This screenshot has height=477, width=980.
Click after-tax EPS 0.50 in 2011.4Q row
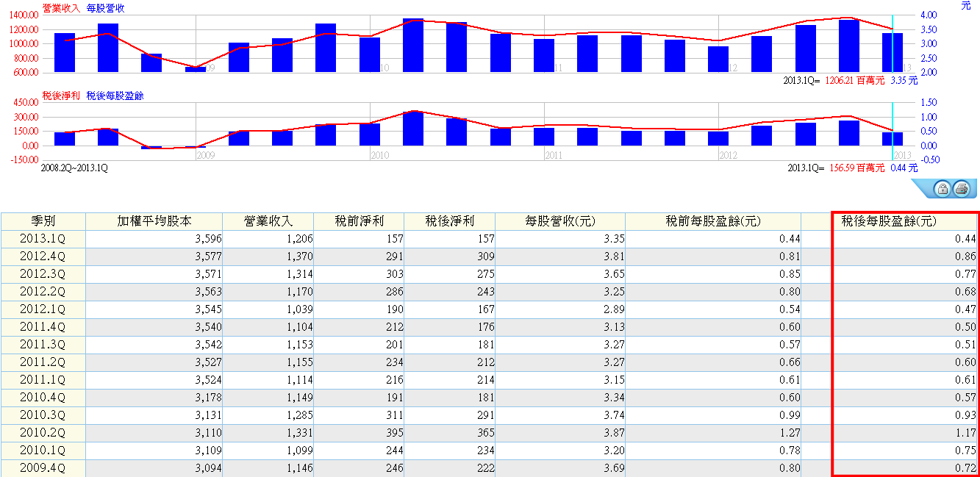[965, 327]
